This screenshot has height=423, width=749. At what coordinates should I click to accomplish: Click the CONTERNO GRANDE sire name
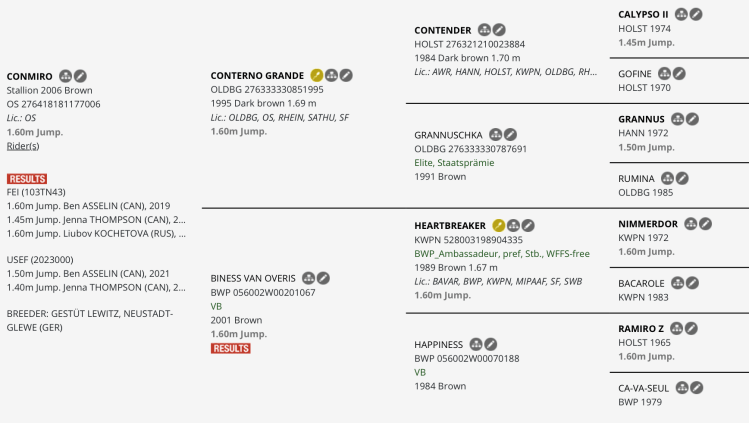pyautogui.click(x=257, y=76)
